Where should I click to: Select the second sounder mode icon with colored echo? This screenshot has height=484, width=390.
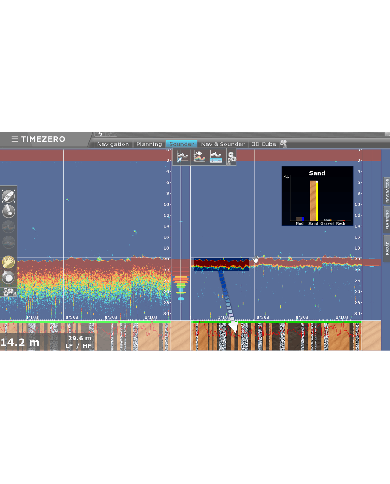pos(199,157)
